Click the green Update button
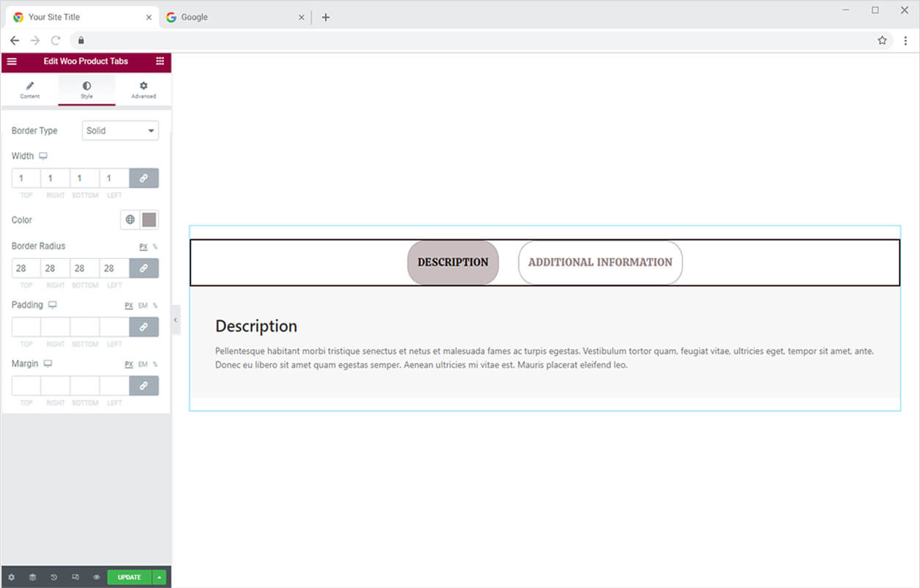This screenshot has height=588, width=920. coord(129,577)
